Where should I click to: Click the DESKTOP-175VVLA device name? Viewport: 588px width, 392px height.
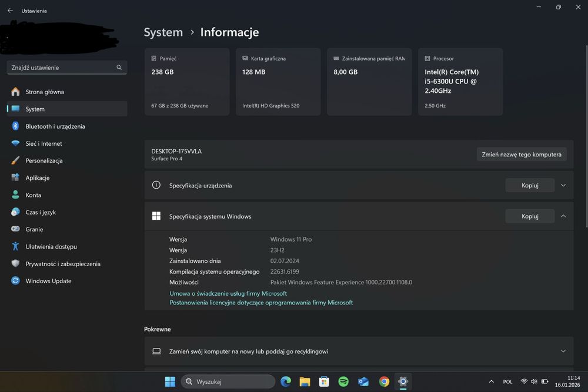coord(176,151)
